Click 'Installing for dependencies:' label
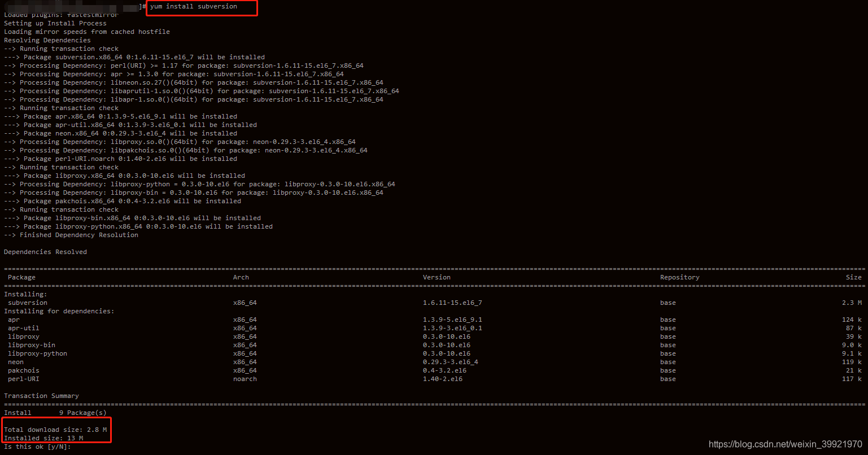The height and width of the screenshot is (455, 868). (59, 311)
